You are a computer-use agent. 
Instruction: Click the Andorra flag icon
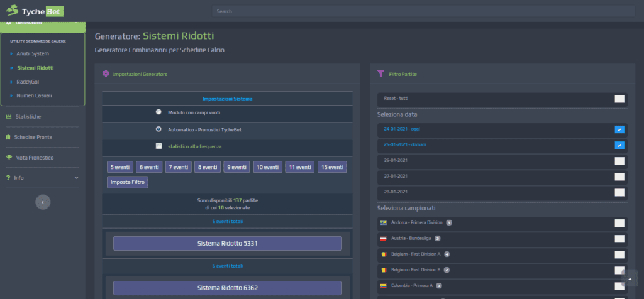(x=384, y=223)
